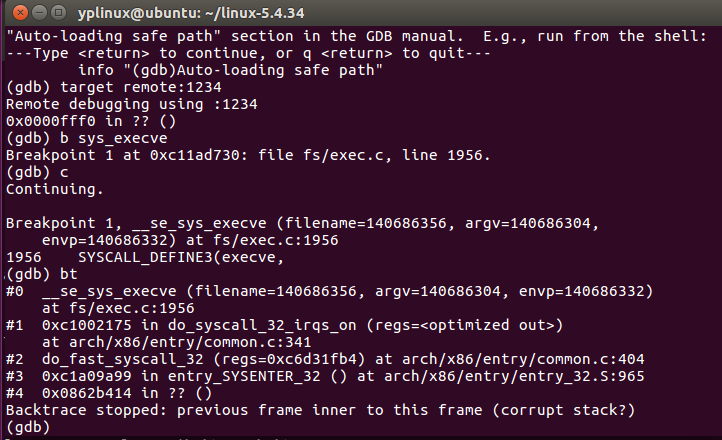722x440 pixels.
Task: Click the last empty (gdb) prompt
Action: pyautogui.click(x=28, y=428)
